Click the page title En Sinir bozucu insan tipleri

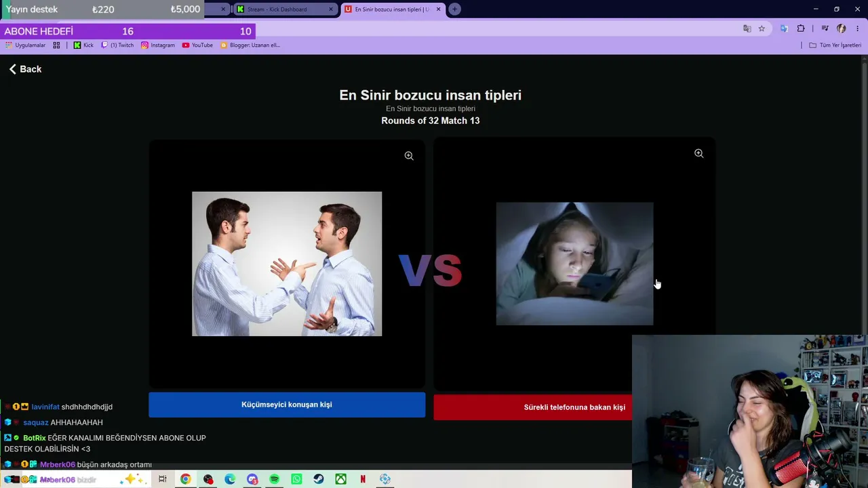431,95
